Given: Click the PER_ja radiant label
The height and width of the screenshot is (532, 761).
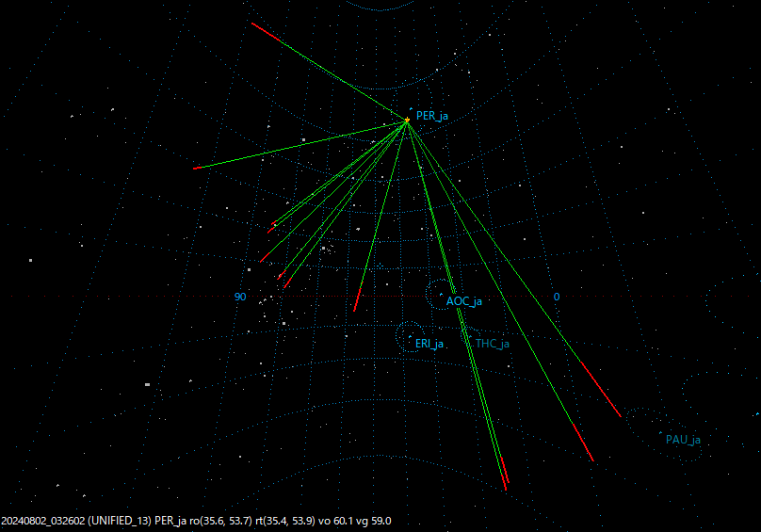Looking at the screenshot, I should click(x=432, y=116).
